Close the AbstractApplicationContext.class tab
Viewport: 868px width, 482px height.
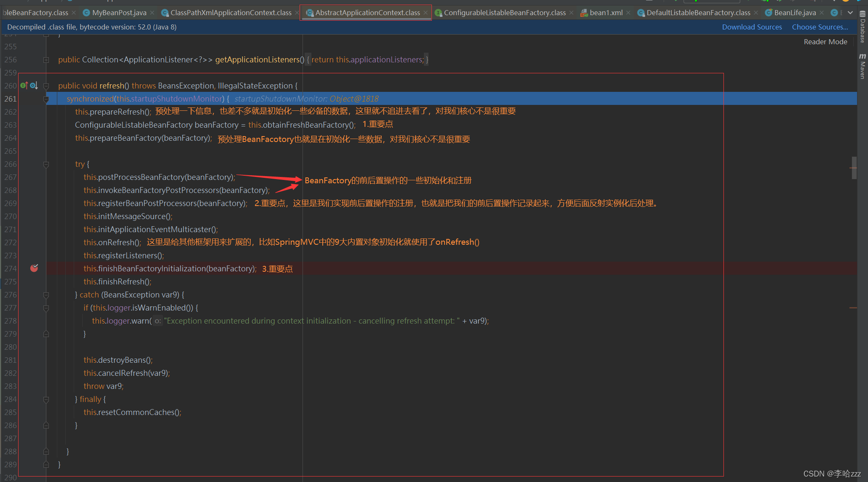426,13
